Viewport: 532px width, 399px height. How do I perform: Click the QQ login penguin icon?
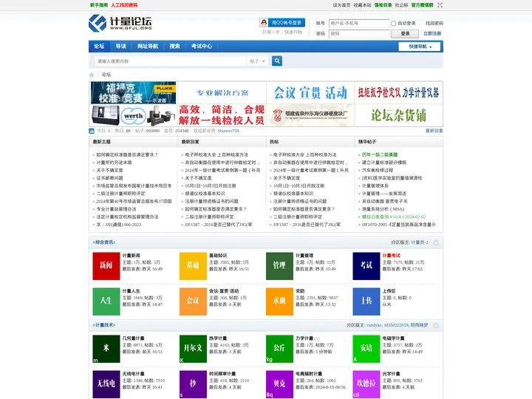[264, 22]
